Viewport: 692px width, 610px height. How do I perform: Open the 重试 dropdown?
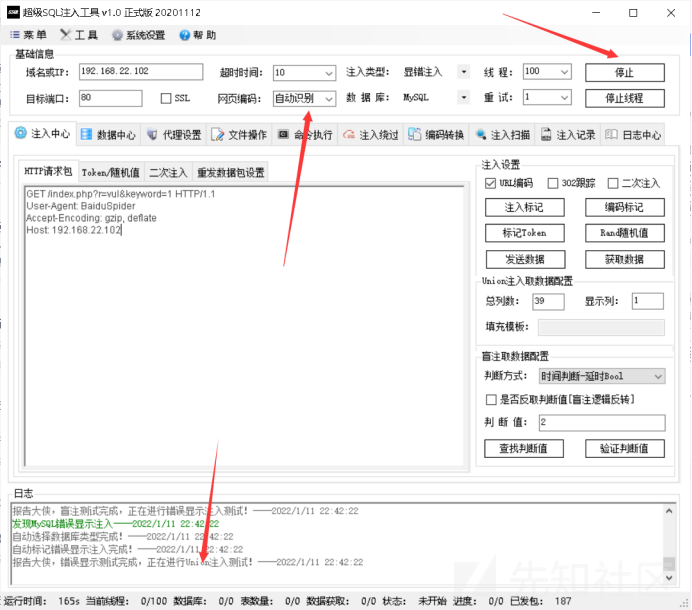(x=564, y=97)
